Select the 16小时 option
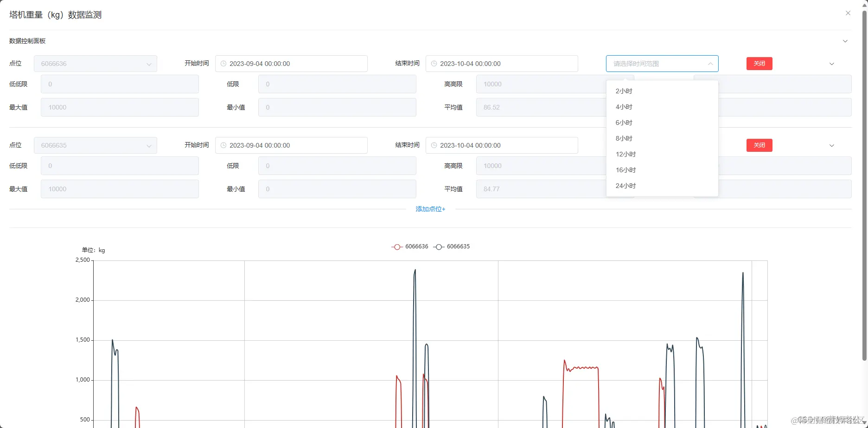Image resolution: width=868 pixels, height=428 pixels. 662,170
